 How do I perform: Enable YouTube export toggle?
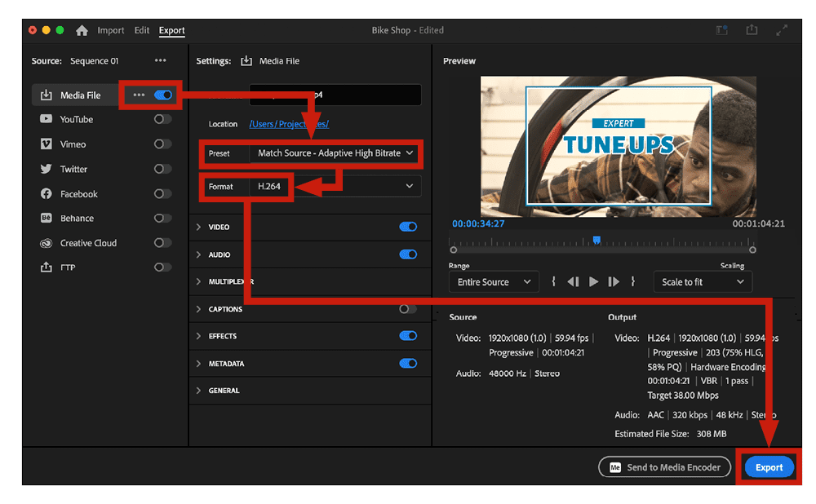[162, 119]
